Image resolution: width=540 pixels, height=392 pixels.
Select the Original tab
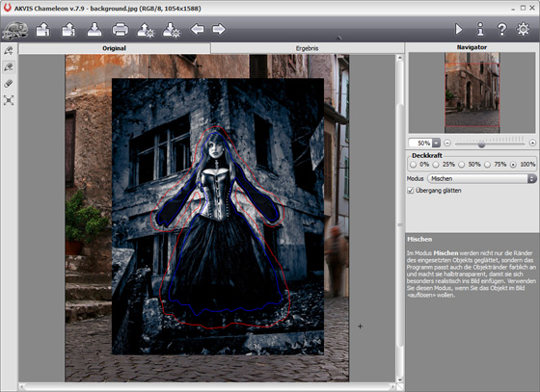(x=114, y=48)
